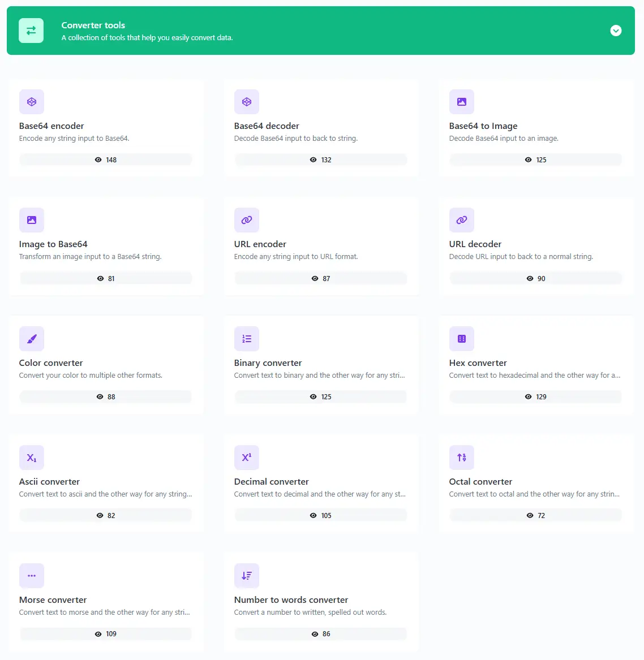Open the Image to Base64 tool

[x=53, y=244]
